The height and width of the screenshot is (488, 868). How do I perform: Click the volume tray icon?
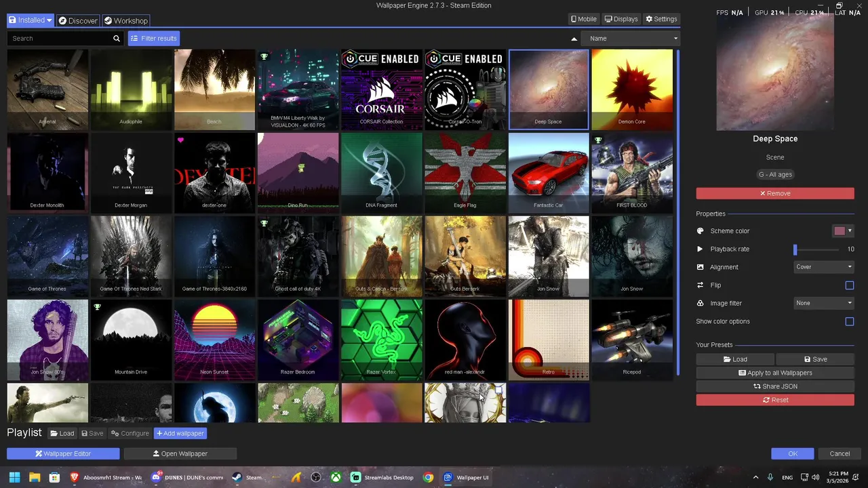point(816,477)
